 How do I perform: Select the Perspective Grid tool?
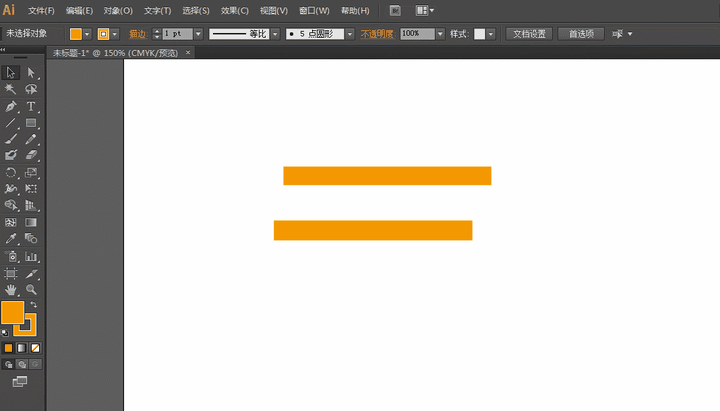31,205
